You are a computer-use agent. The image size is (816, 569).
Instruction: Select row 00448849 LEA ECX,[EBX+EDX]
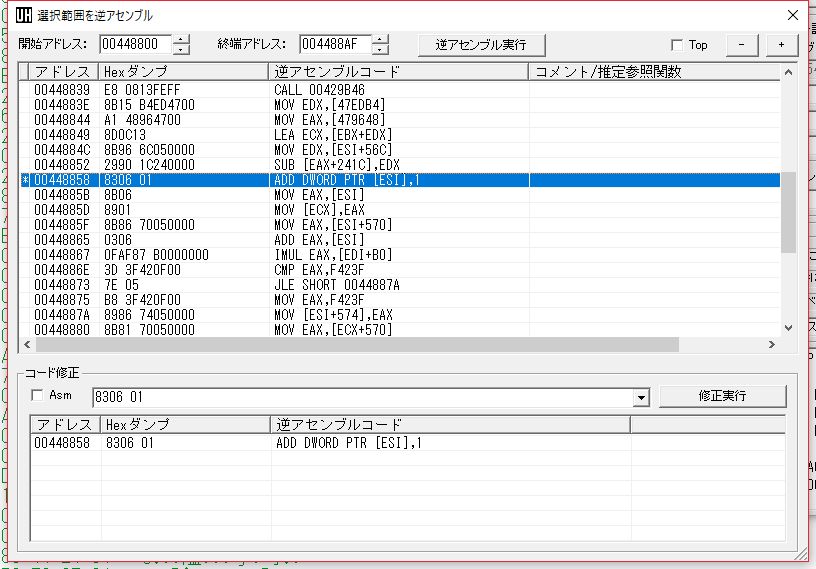click(400, 135)
